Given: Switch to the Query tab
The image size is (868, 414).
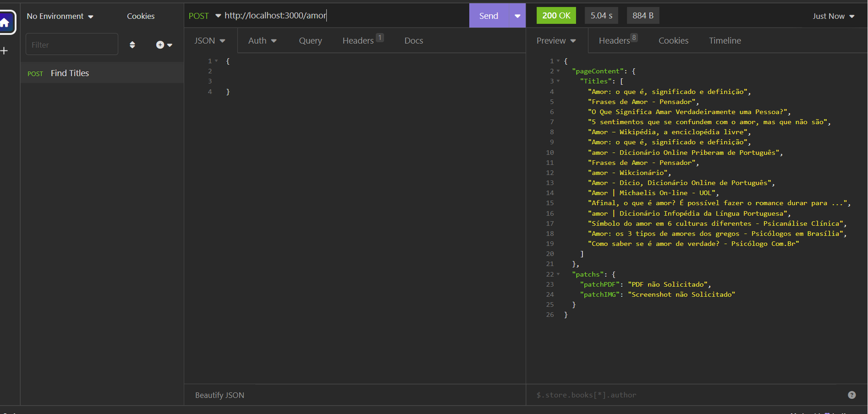Looking at the screenshot, I should click(x=310, y=41).
